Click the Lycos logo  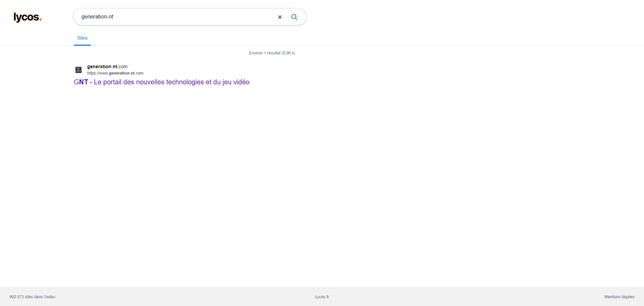[x=28, y=17]
